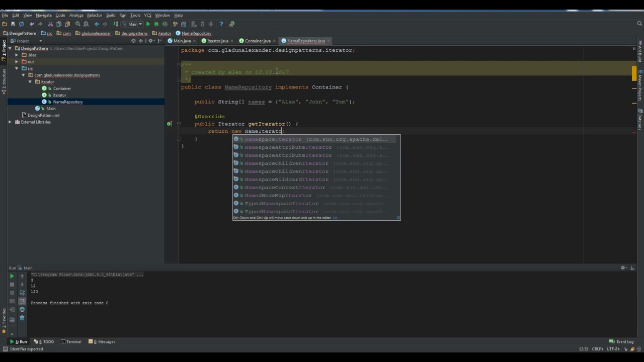The width and height of the screenshot is (644, 362).
Task: Open the Terminal tool window tab
Action: point(71,342)
